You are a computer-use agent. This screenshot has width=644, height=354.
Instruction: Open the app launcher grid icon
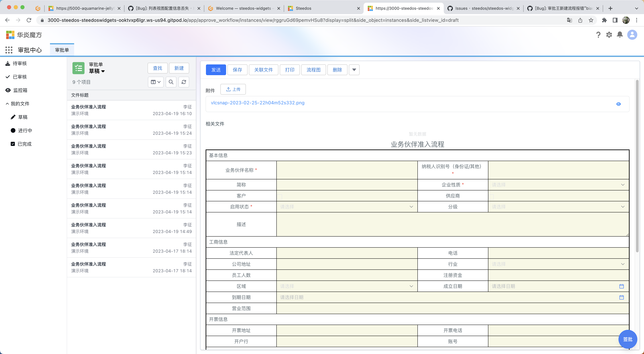[9, 50]
